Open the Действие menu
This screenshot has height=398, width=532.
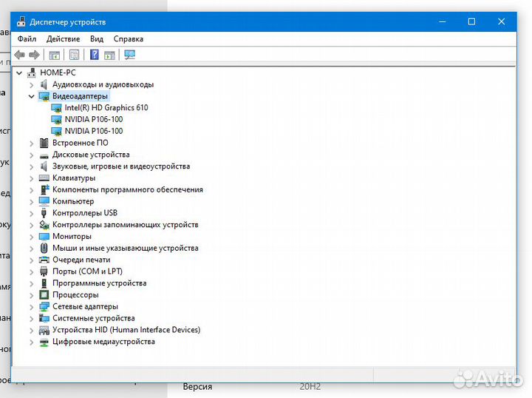(x=63, y=38)
